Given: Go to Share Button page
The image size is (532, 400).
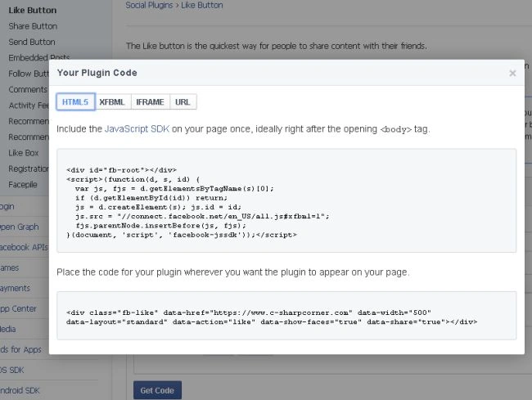Looking at the screenshot, I should pyautogui.click(x=33, y=26).
